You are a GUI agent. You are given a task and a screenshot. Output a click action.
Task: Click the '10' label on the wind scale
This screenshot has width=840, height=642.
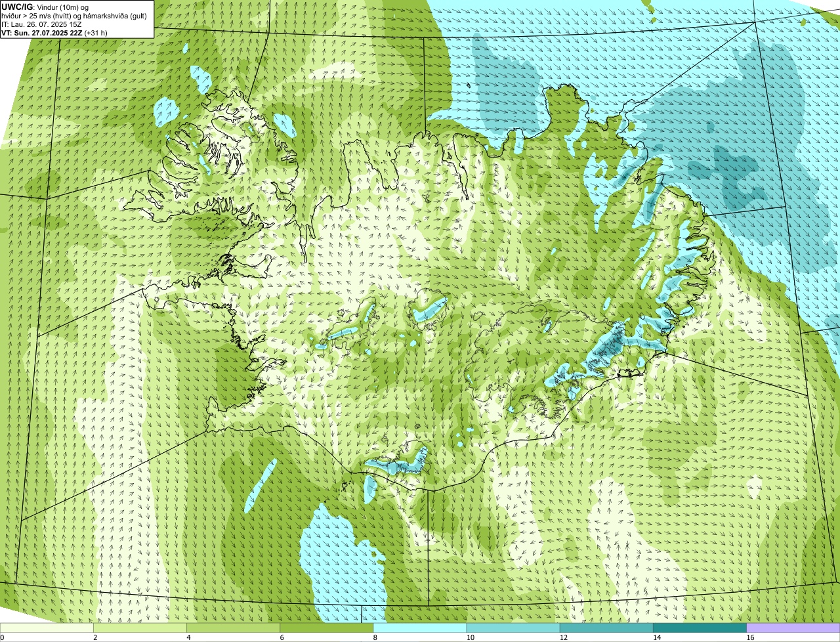[471, 637]
